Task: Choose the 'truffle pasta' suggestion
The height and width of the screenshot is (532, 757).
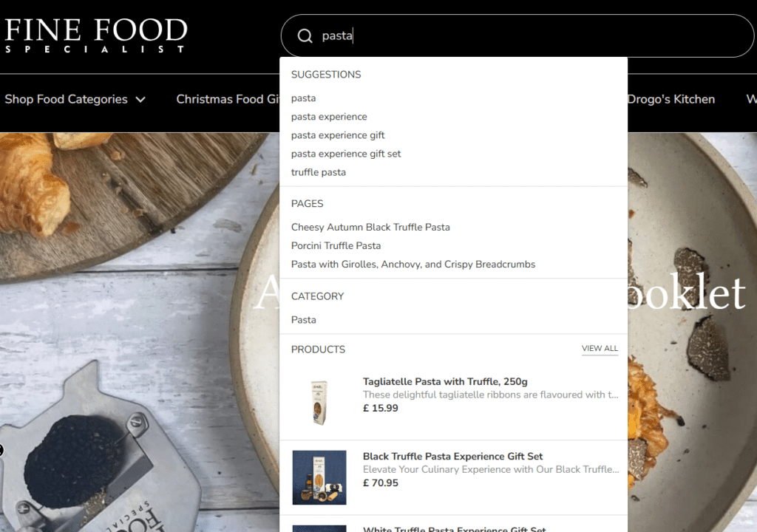Action: coord(318,172)
